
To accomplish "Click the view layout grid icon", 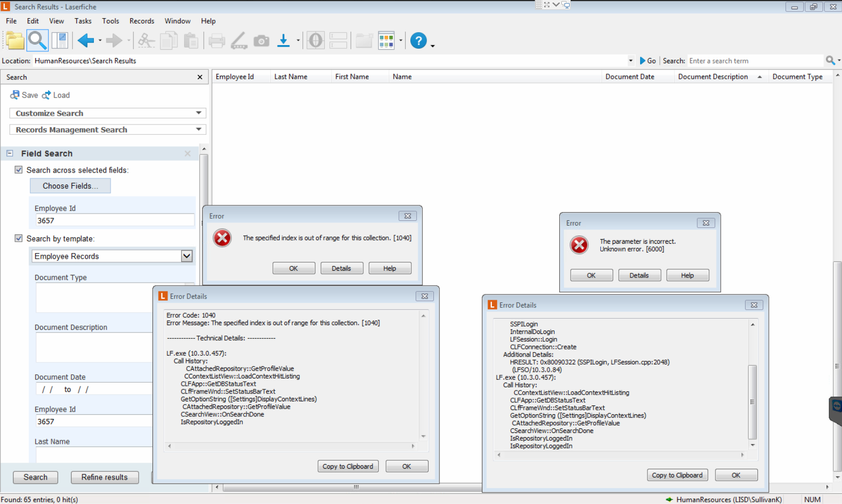I will [x=387, y=40].
